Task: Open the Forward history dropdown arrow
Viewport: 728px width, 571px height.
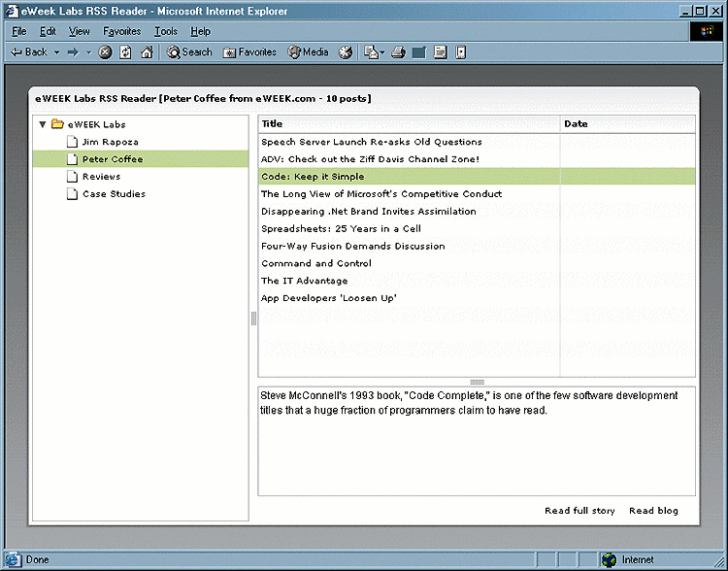Action: [x=88, y=52]
